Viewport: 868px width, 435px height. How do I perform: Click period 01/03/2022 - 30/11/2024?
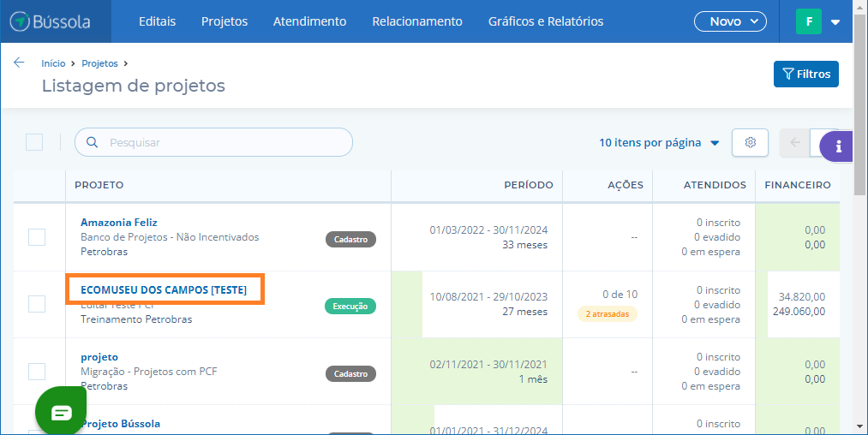click(488, 229)
